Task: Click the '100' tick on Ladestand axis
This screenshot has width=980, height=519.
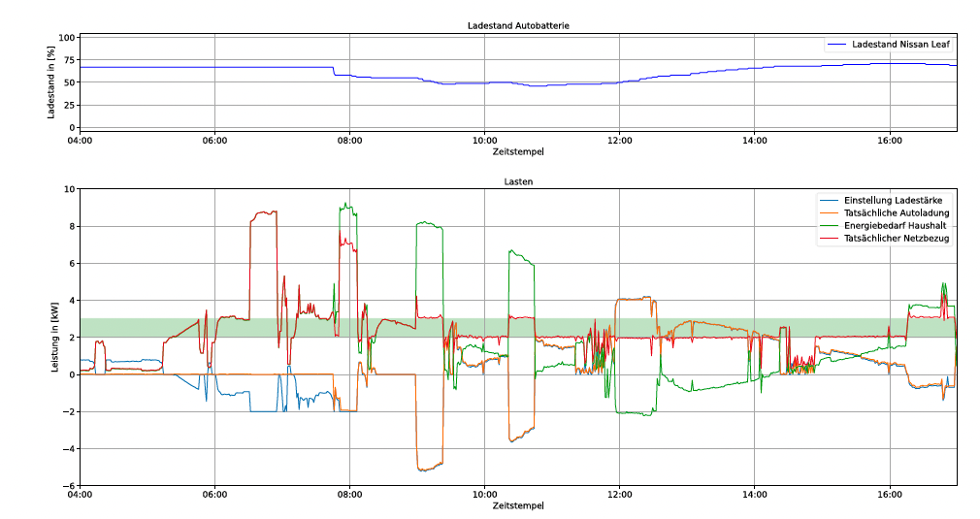Action: tap(66, 38)
